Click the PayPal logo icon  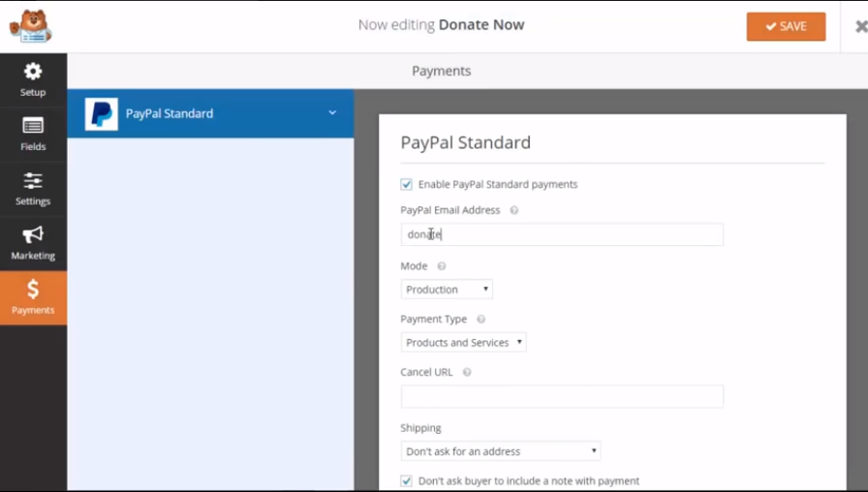[x=102, y=114]
